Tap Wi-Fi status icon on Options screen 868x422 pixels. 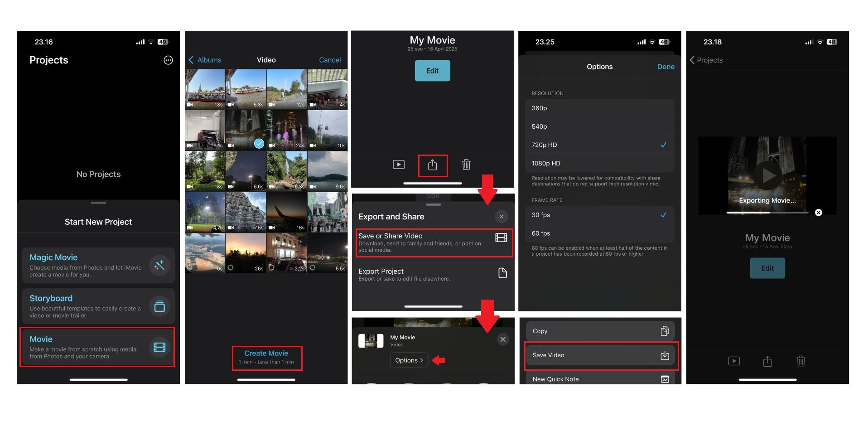[652, 42]
